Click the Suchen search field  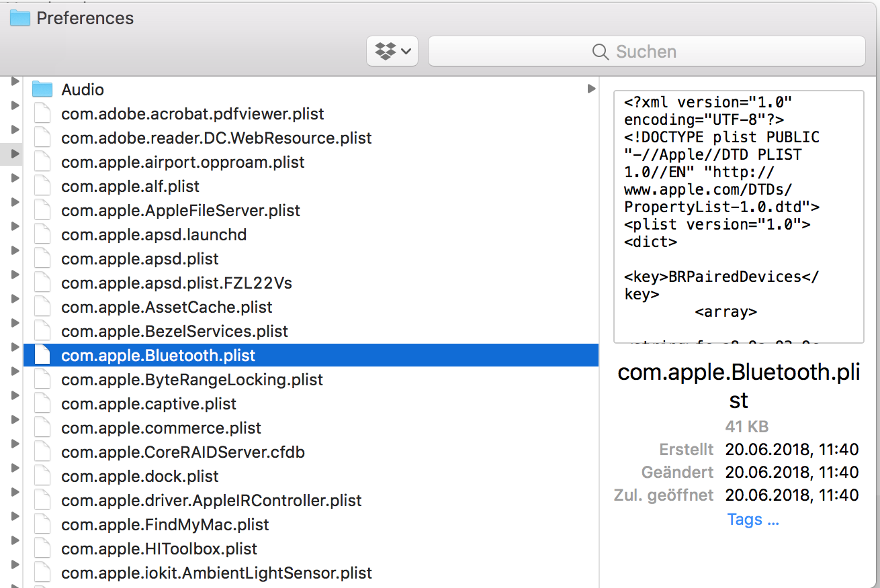[x=646, y=51]
